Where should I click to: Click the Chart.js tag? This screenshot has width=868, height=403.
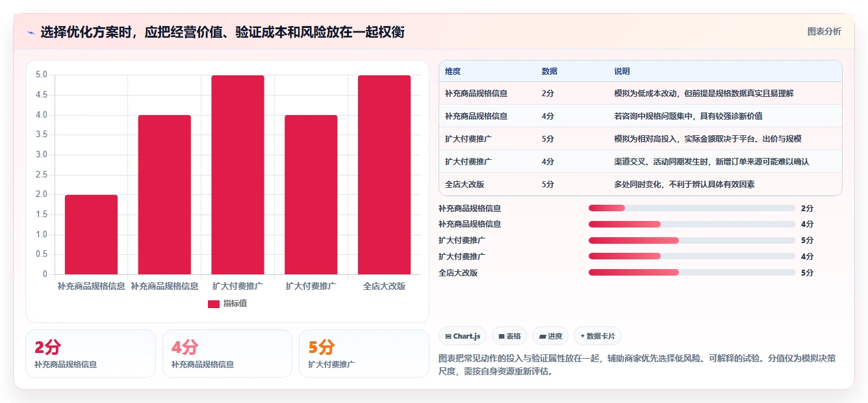coord(463,336)
